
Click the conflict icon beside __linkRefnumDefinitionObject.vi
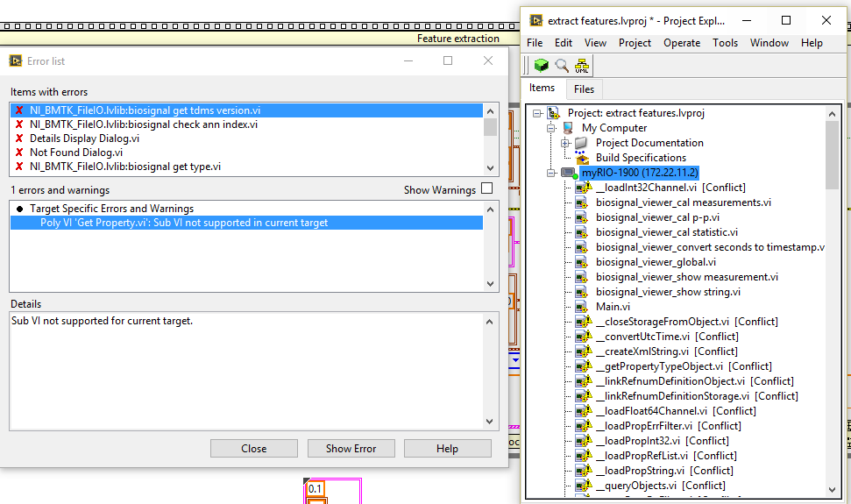click(584, 381)
